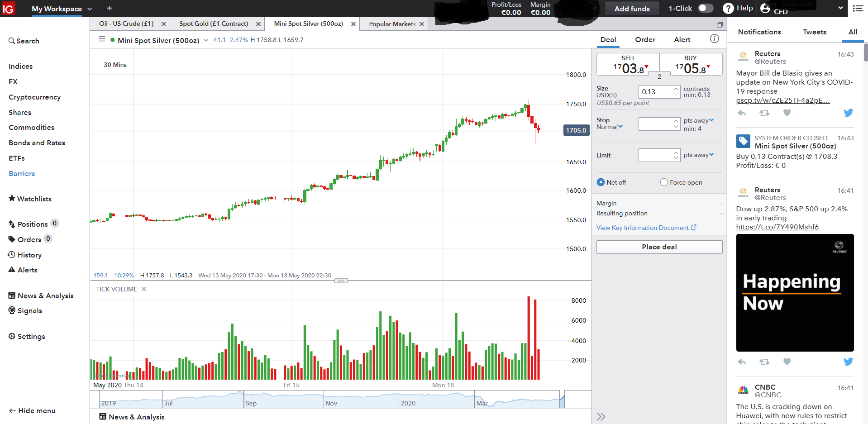Image resolution: width=868 pixels, height=424 pixels.
Task: Click the notifications panel scrollbar
Action: [x=865, y=52]
